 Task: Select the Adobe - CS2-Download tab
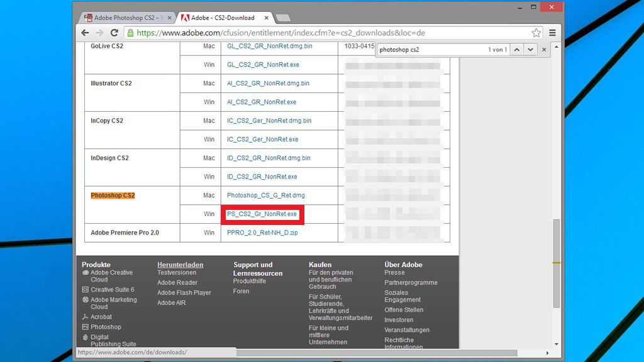pos(224,18)
